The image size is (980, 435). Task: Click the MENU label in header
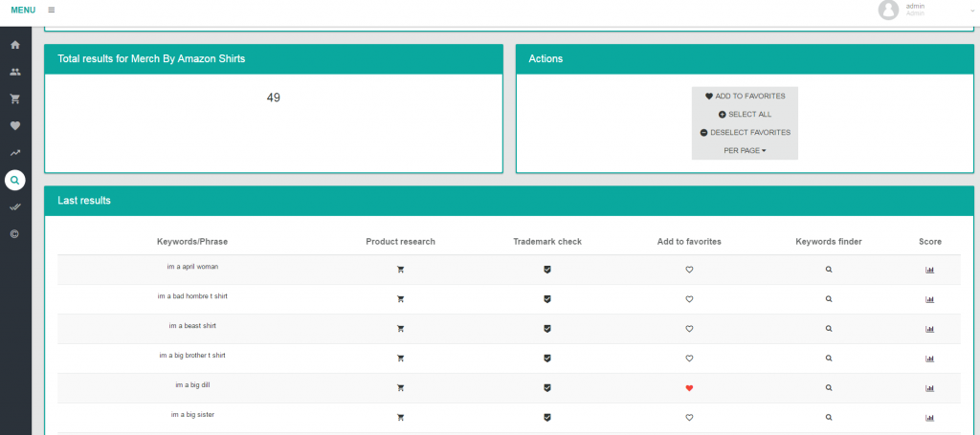[23, 10]
